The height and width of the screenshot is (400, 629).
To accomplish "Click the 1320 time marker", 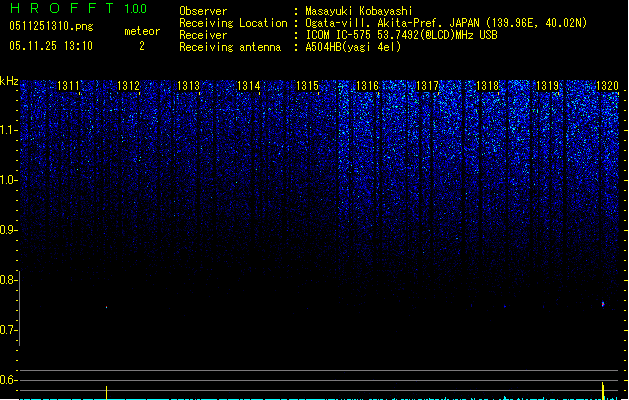I will point(607,85).
